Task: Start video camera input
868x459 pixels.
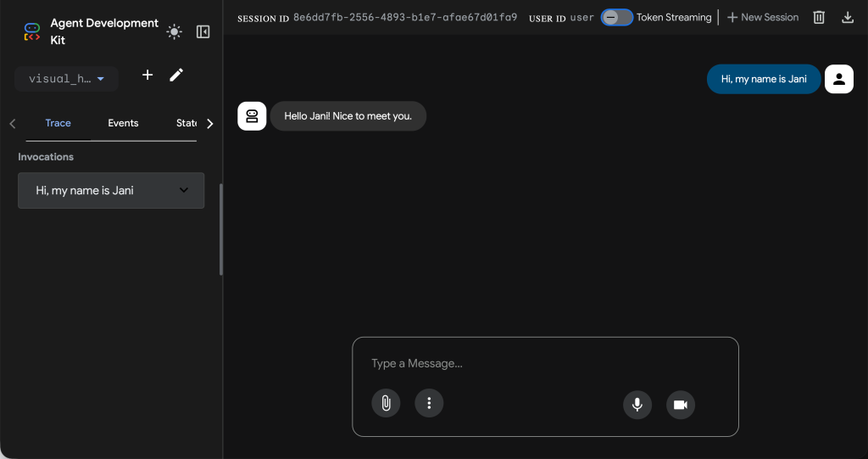Action: tap(681, 405)
